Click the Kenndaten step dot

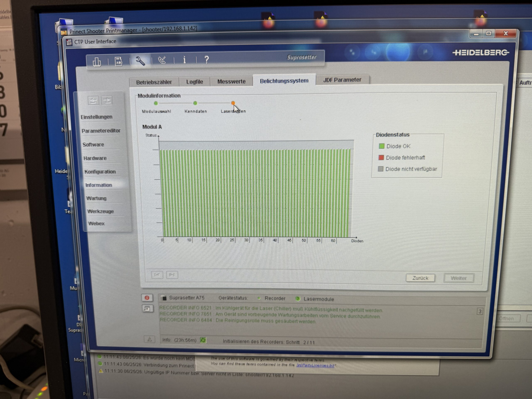[x=195, y=103]
